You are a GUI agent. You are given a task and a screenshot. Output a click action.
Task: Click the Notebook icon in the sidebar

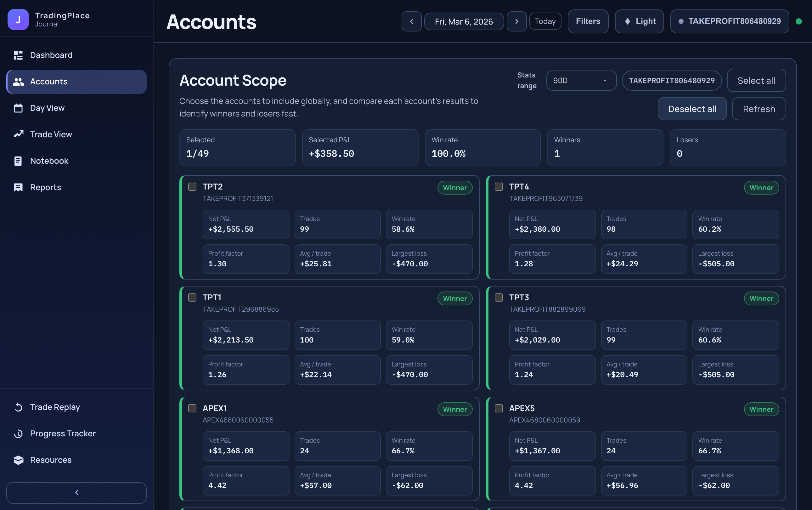pyautogui.click(x=18, y=161)
